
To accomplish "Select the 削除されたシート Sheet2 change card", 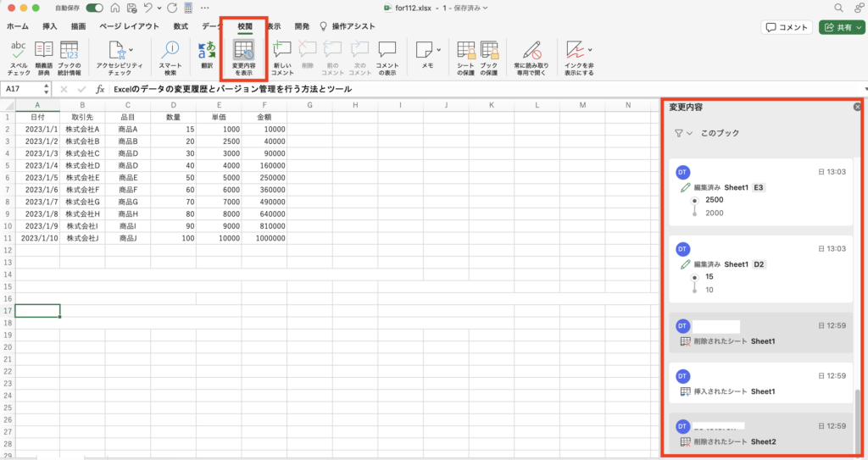I will click(x=761, y=434).
